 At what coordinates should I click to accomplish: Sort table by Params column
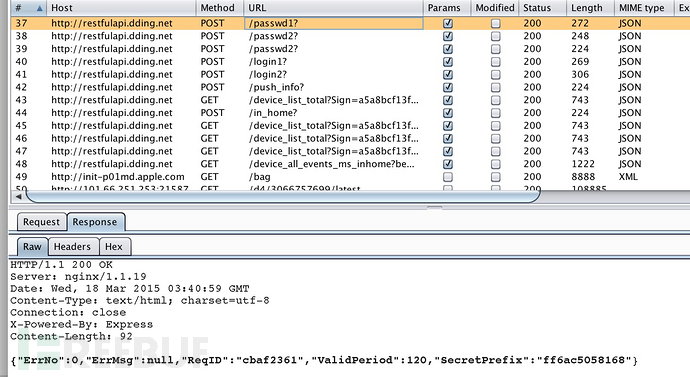447,7
